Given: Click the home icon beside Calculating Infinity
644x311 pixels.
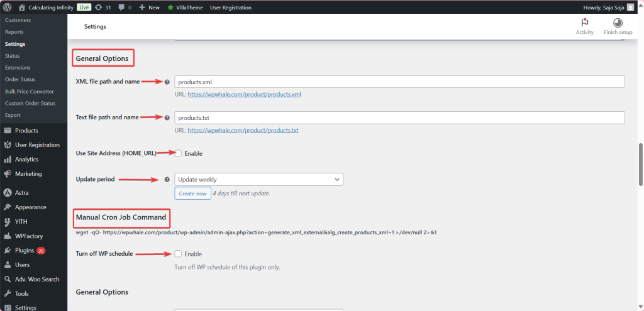Looking at the screenshot, I should pos(22,8).
